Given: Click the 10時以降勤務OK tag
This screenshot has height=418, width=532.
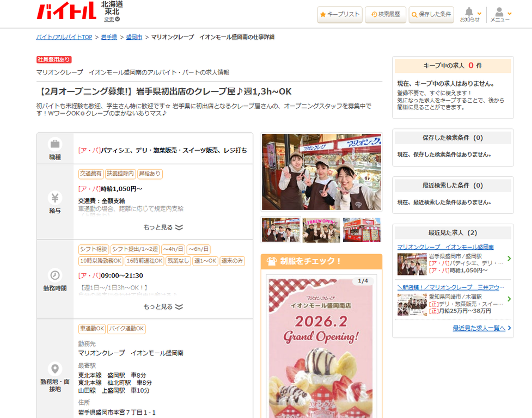Looking at the screenshot, I should point(100,261).
